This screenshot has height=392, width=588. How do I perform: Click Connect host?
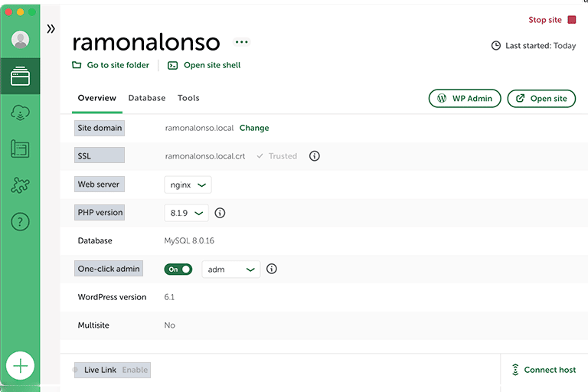(x=544, y=370)
